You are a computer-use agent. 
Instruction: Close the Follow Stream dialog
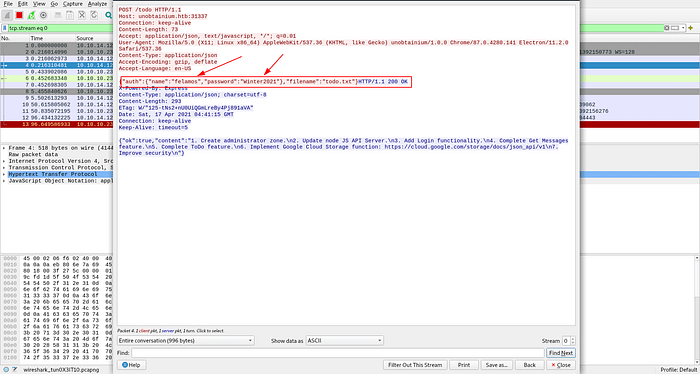click(x=561, y=365)
